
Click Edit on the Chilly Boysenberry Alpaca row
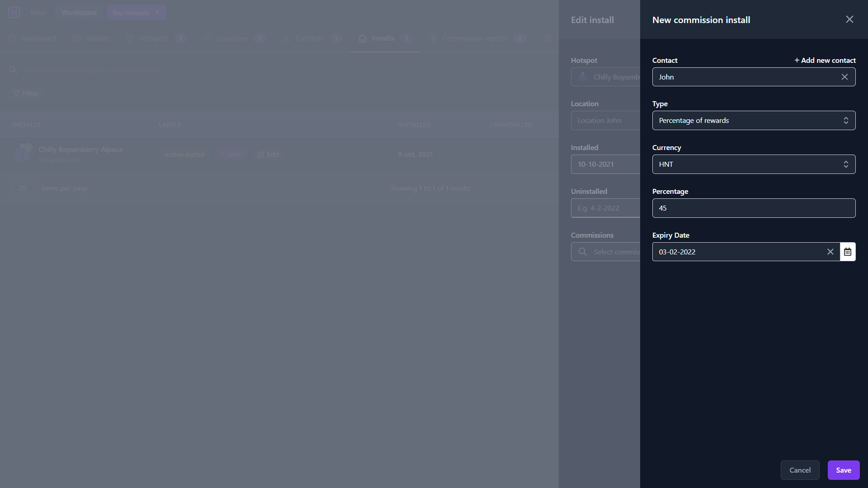pyautogui.click(x=269, y=154)
